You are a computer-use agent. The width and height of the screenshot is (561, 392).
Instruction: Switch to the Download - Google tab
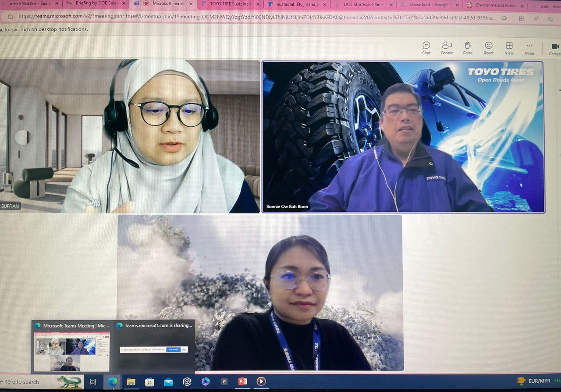(430, 5)
